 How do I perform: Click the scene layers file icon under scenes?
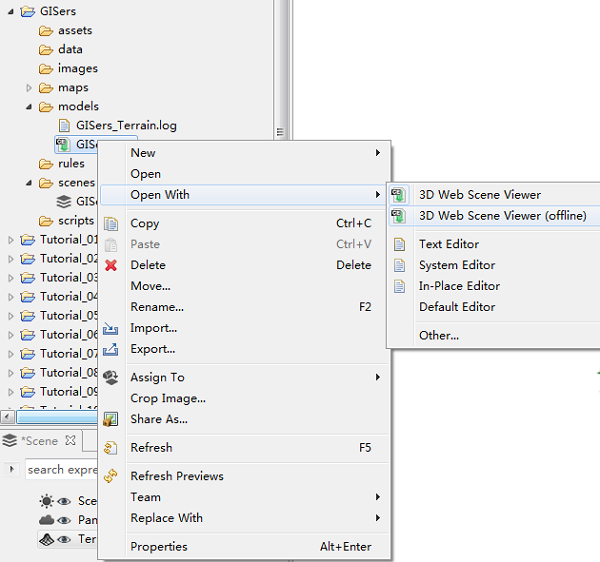tap(64, 201)
